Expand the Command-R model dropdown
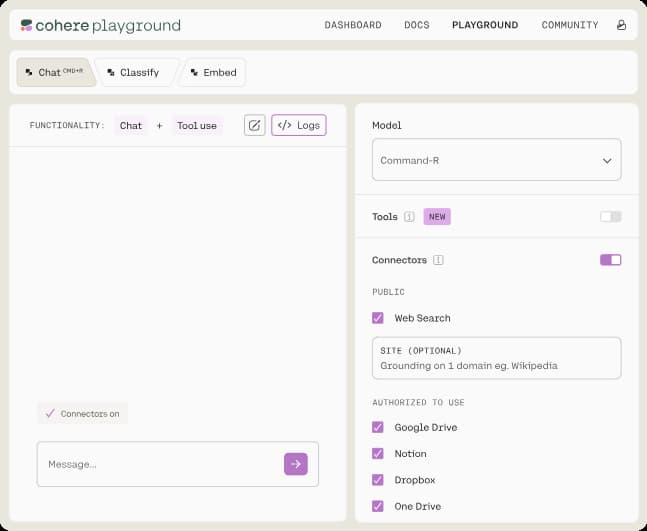This screenshot has width=647, height=531. [x=496, y=160]
